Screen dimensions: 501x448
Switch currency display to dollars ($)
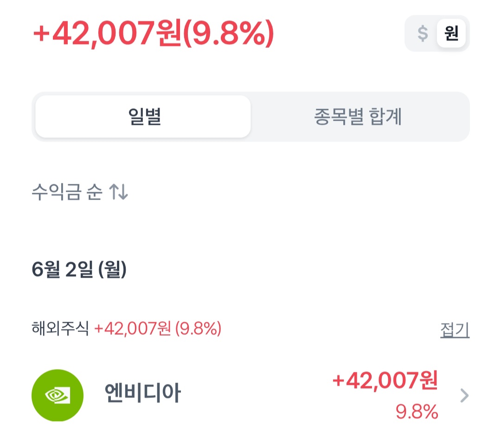[423, 33]
